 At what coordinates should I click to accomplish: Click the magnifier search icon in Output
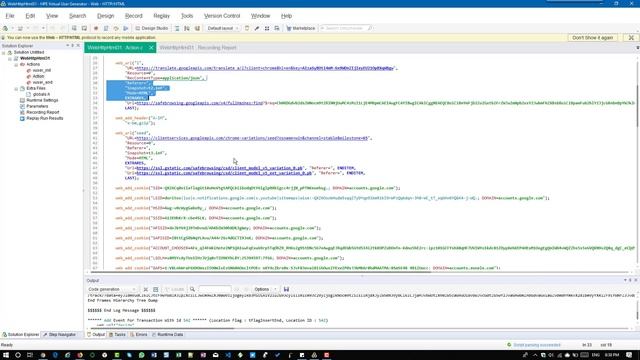coord(192,289)
